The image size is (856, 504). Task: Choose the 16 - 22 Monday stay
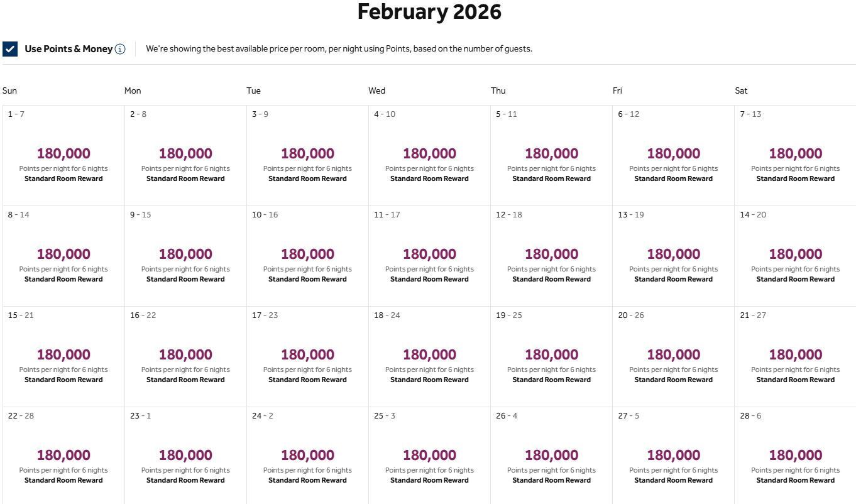pyautogui.click(x=185, y=356)
